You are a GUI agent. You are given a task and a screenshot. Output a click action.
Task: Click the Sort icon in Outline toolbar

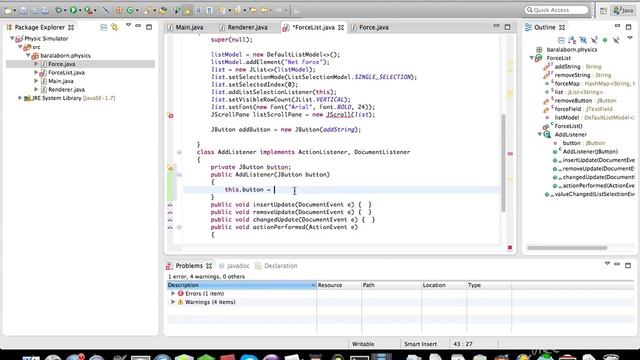[572, 40]
